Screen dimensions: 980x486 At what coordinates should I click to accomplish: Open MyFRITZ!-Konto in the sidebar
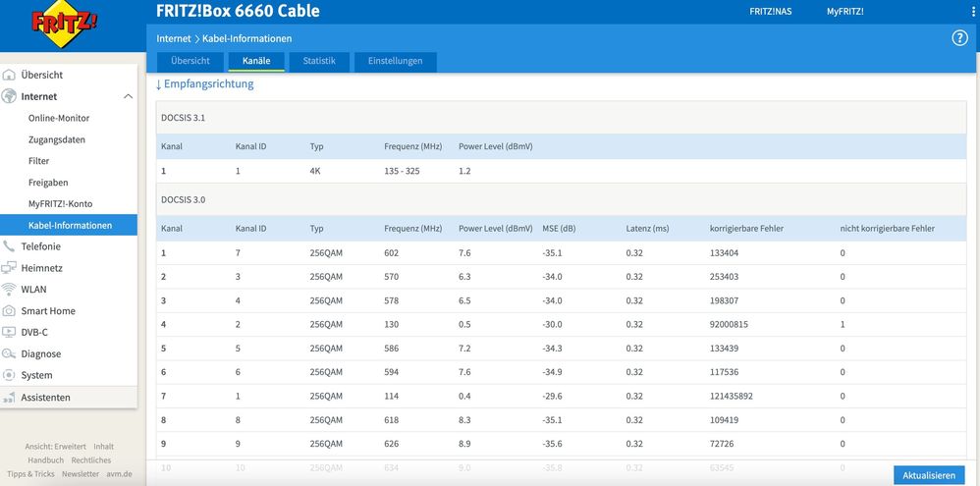point(60,203)
